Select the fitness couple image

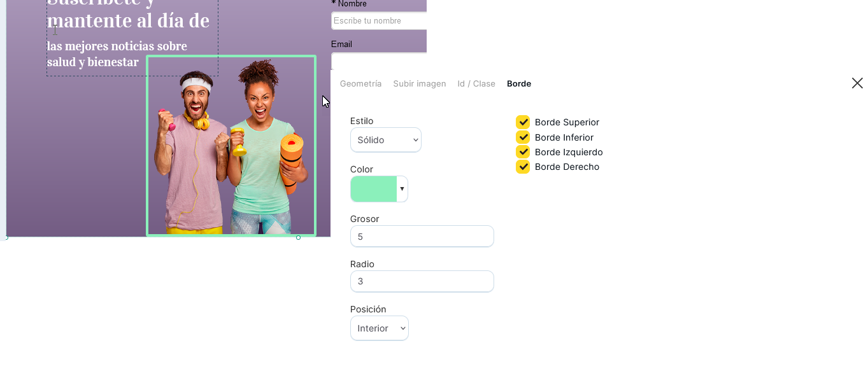click(231, 146)
